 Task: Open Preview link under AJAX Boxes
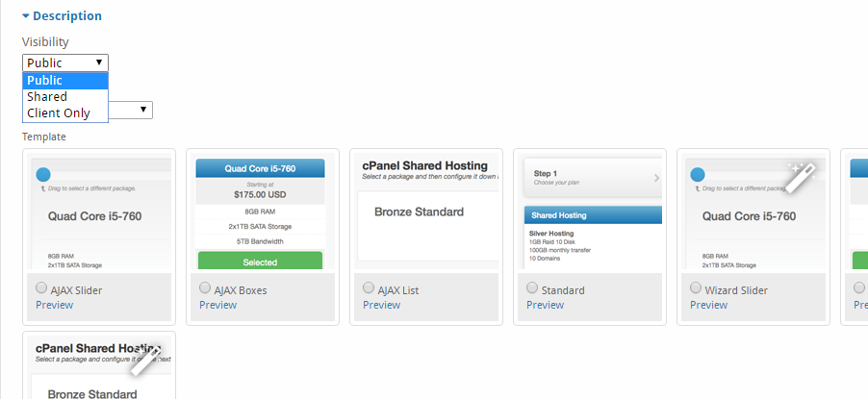(x=217, y=305)
